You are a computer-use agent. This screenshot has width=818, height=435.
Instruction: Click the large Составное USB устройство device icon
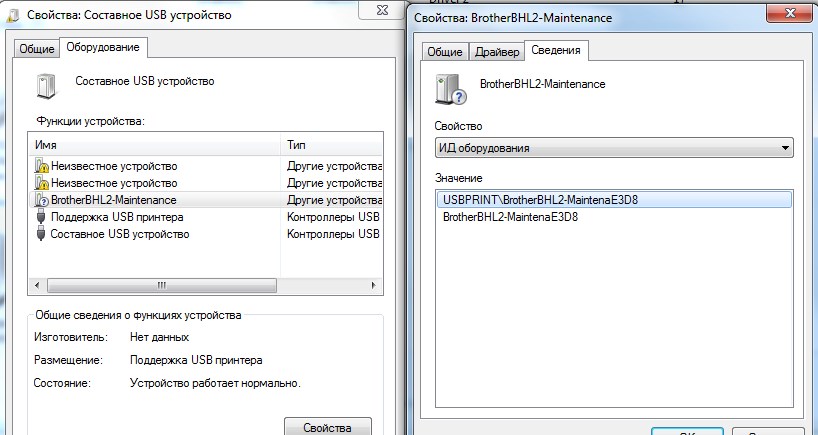(x=46, y=86)
